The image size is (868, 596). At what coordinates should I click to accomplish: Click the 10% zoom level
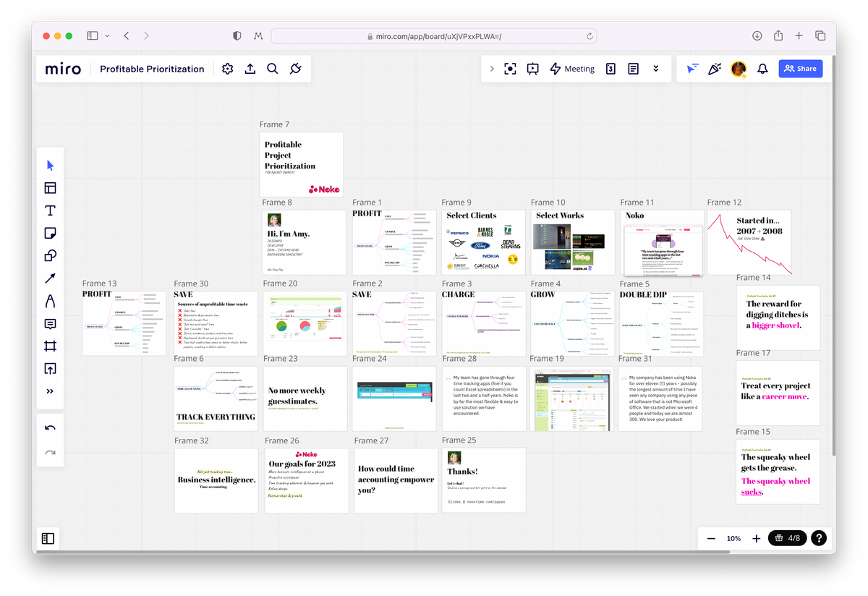(733, 538)
